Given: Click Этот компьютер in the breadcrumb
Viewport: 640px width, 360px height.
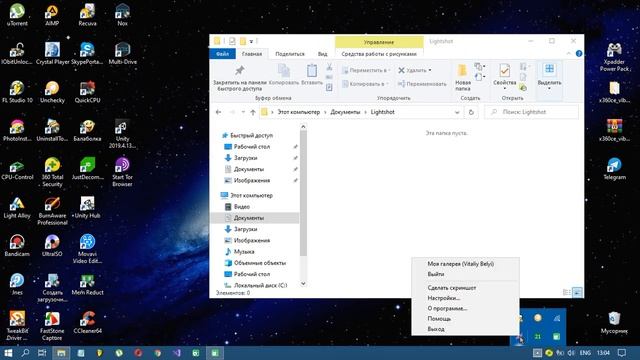Looking at the screenshot, I should tap(299, 112).
